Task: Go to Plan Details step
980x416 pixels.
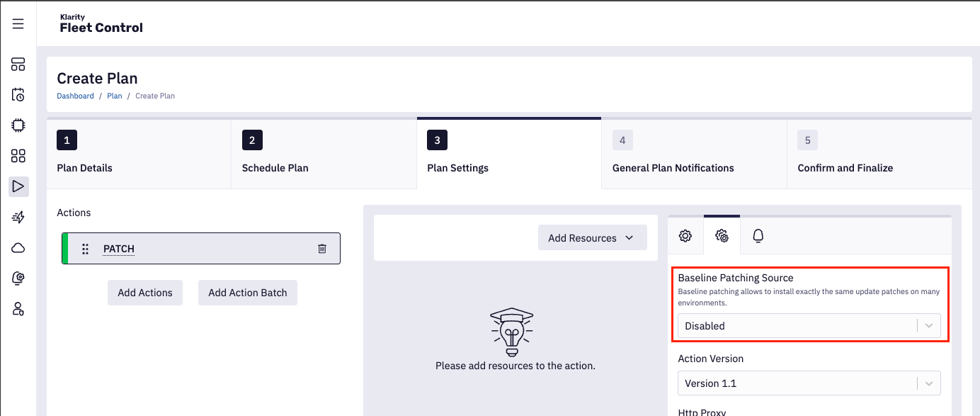Action: click(139, 154)
